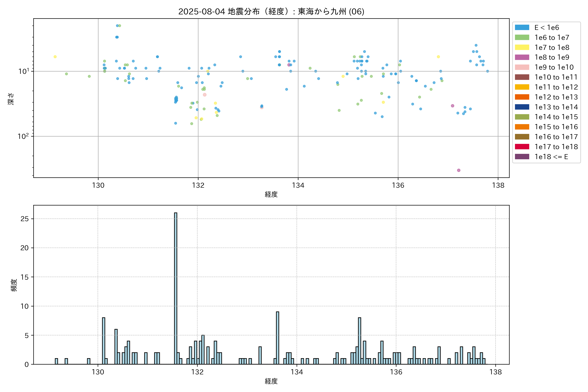Click the histogram bar of height nine near 133.6
Image resolution: width=588 pixels, height=392 pixels.
point(278,337)
